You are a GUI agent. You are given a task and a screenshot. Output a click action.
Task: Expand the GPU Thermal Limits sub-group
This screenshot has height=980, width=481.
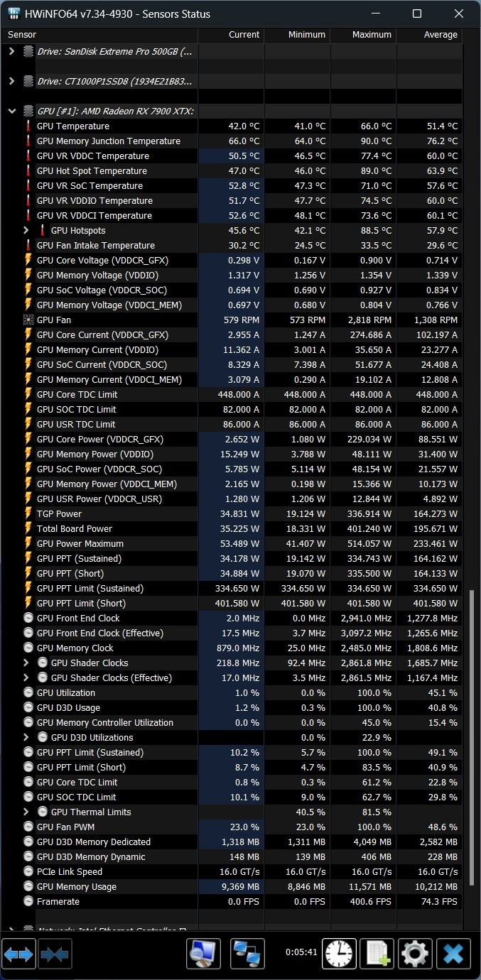pyautogui.click(x=26, y=812)
